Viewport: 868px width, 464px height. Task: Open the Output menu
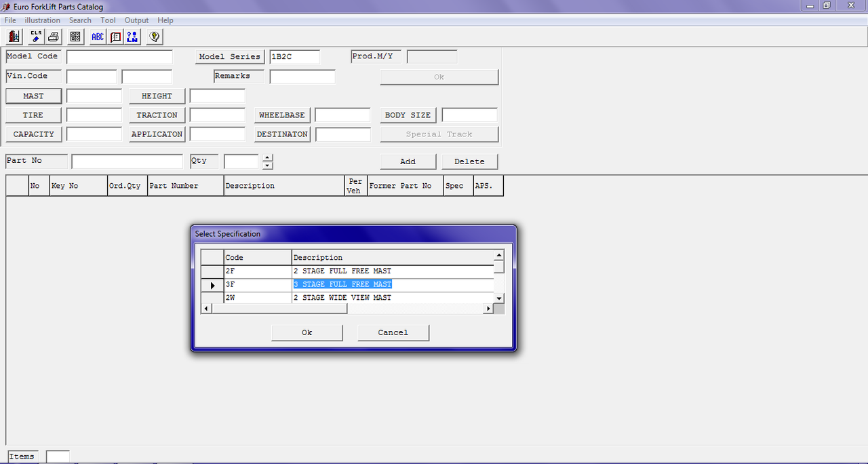coord(136,20)
